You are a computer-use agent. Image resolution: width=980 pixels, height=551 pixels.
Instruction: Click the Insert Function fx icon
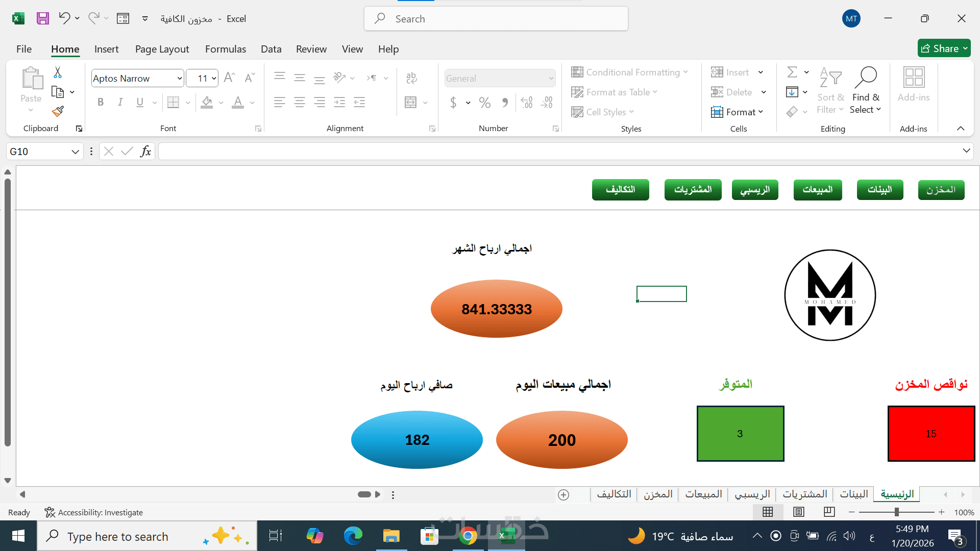[x=145, y=152]
